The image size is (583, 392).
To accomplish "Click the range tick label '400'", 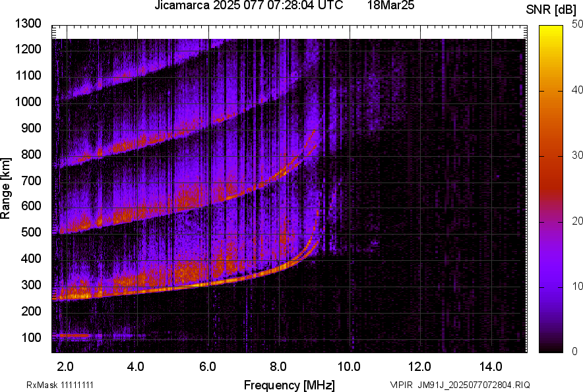I will pos(31,258).
